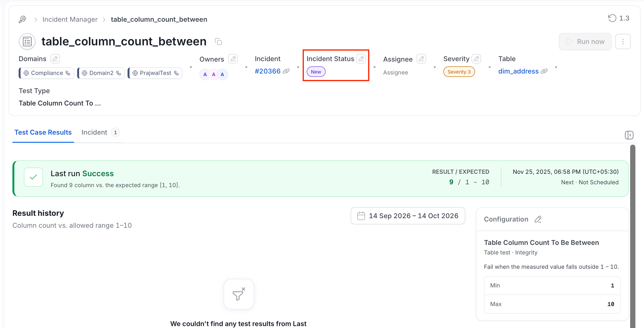This screenshot has width=644, height=328.
Task: Edit the Severity field
Action: click(x=476, y=59)
